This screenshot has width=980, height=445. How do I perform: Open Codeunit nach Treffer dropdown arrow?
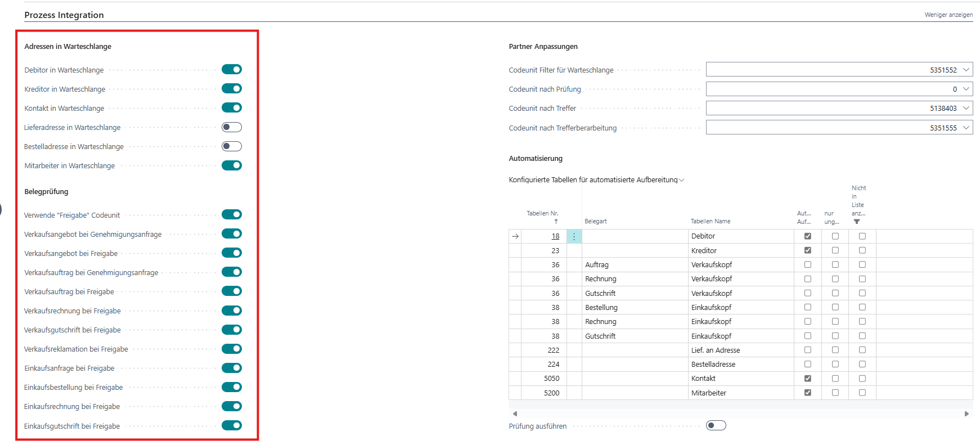click(966, 108)
